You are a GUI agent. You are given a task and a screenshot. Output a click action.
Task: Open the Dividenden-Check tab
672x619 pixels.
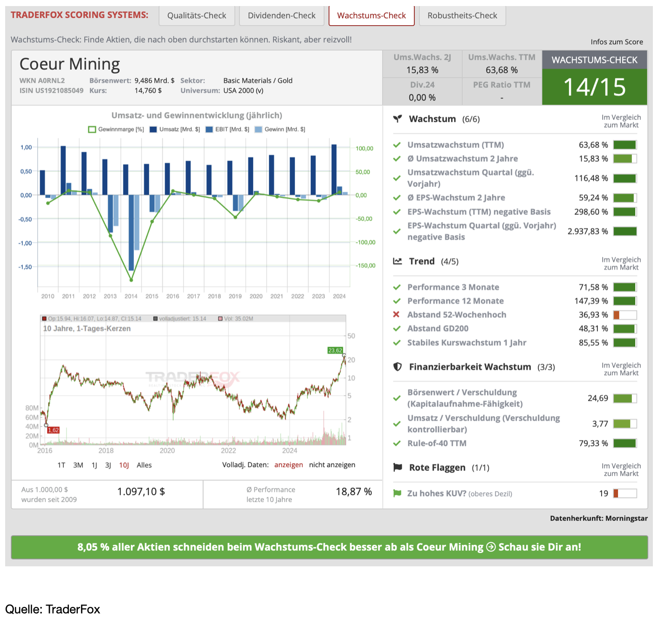[x=281, y=16]
